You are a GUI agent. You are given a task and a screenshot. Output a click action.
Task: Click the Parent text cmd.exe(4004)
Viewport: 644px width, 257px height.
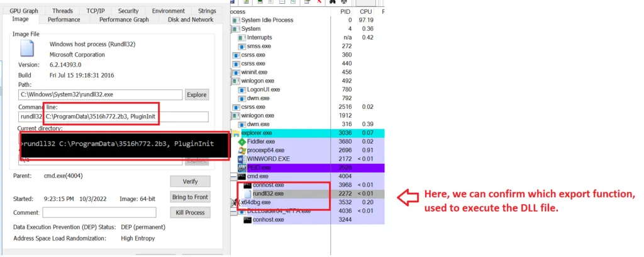pos(62,176)
